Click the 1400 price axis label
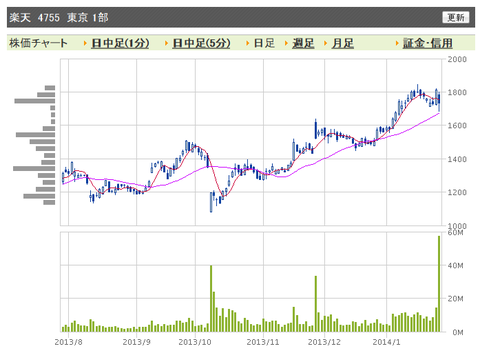Image resolution: width=480 pixels, height=362 pixels. (x=457, y=159)
